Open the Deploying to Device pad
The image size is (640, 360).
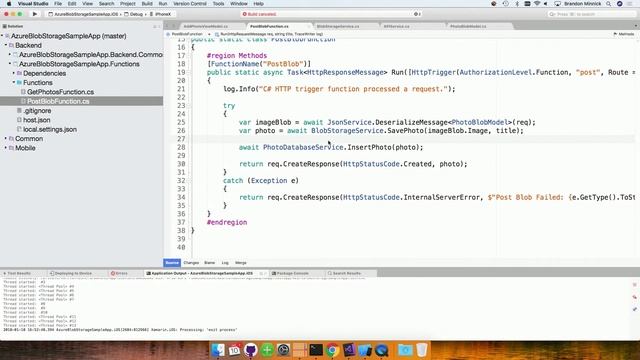coord(71,273)
